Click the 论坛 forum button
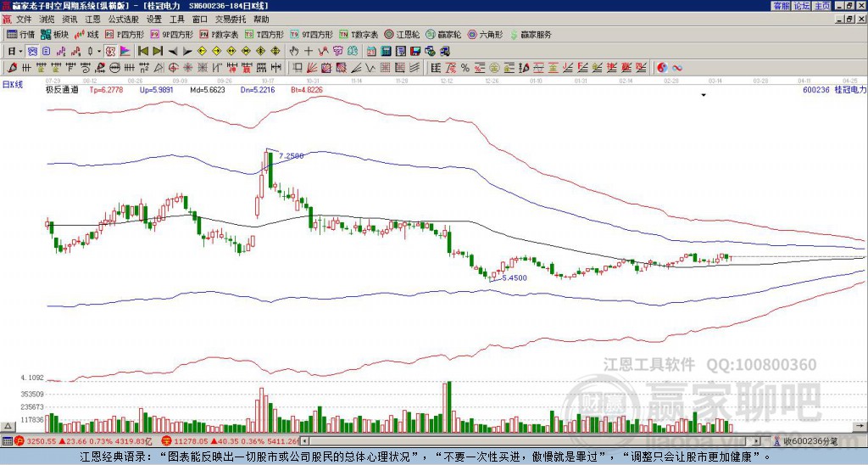The width and height of the screenshot is (868, 465). point(801,6)
